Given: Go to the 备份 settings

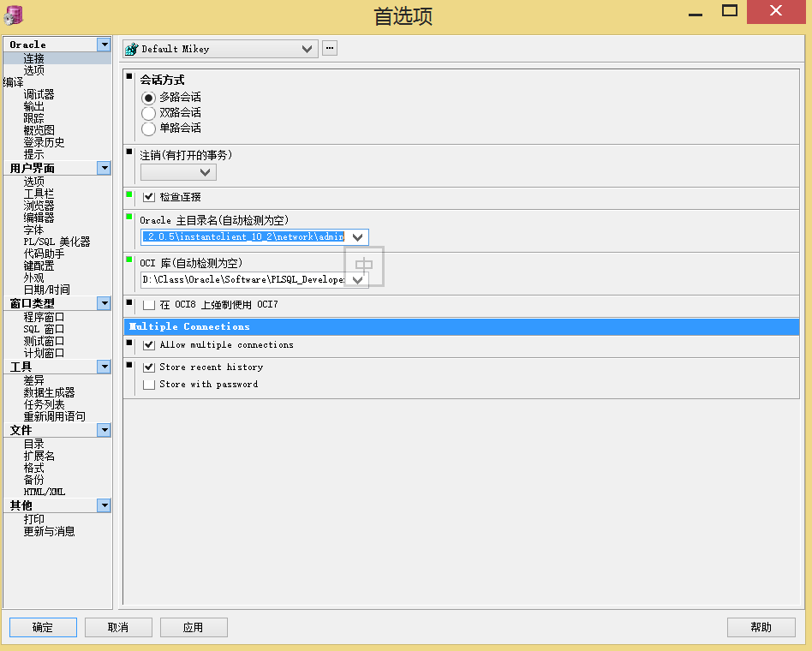Looking at the screenshot, I should tap(33, 480).
